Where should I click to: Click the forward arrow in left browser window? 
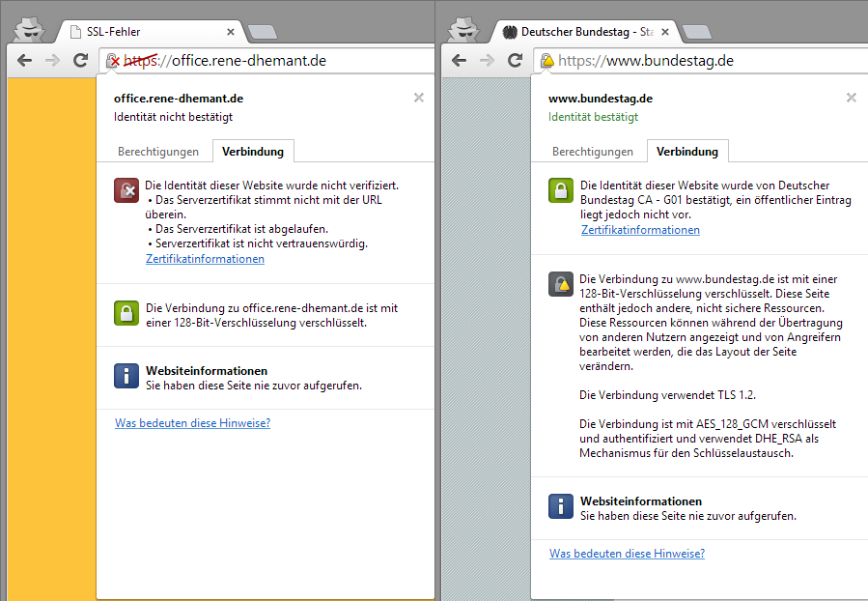coord(53,61)
